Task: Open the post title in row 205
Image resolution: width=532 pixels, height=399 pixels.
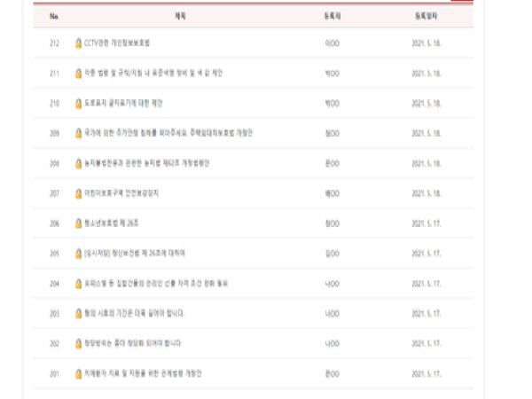Action: tap(135, 253)
